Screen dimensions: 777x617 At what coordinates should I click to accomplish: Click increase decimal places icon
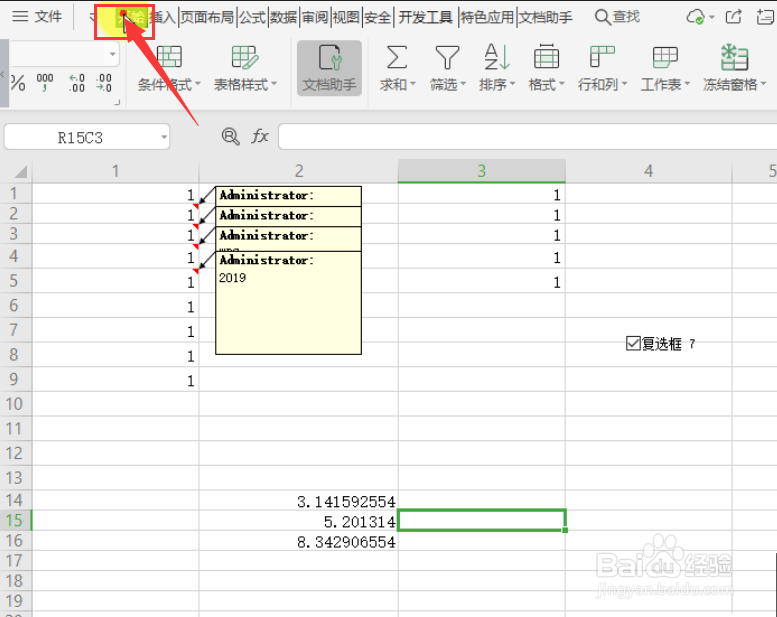77,82
